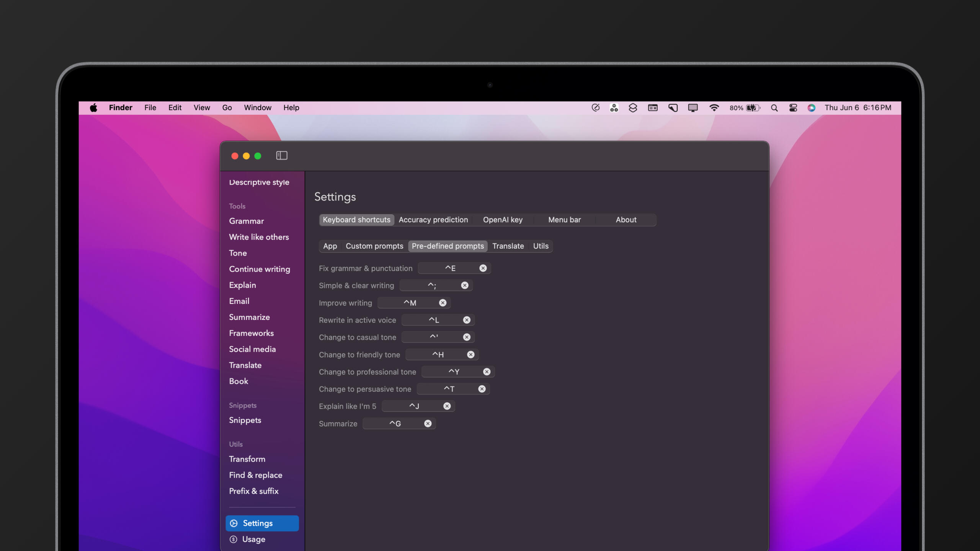Edit the Explain like I'm 5 shortcut field
Viewport: 980px width, 551px height.
tap(414, 406)
